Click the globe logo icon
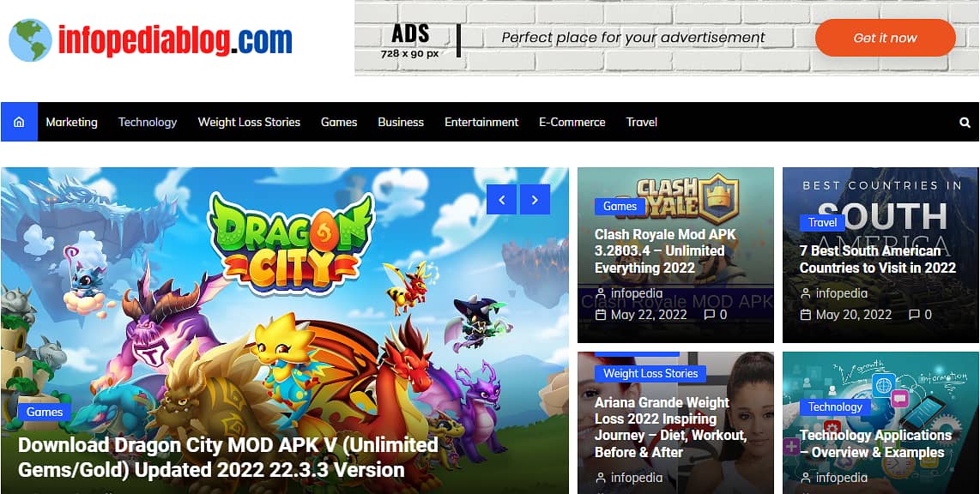This screenshot has width=980, height=494. [x=30, y=40]
